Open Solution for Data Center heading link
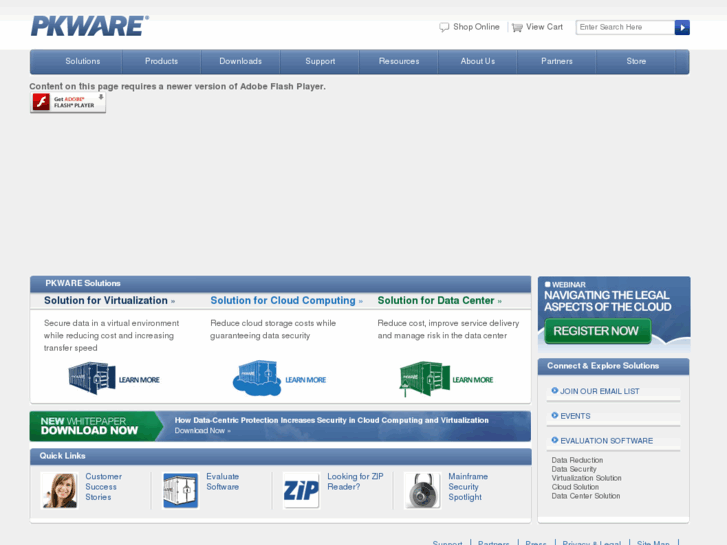Viewport: 727px width, 545px height. click(440, 301)
